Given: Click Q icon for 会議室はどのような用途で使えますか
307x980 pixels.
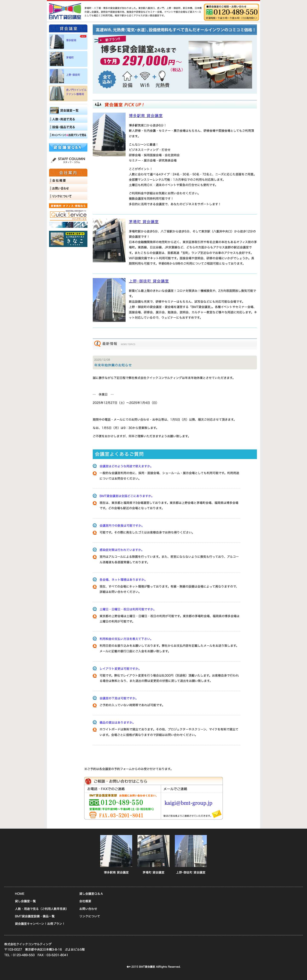Looking at the screenshot, I should pyautogui.click(x=95, y=466).
